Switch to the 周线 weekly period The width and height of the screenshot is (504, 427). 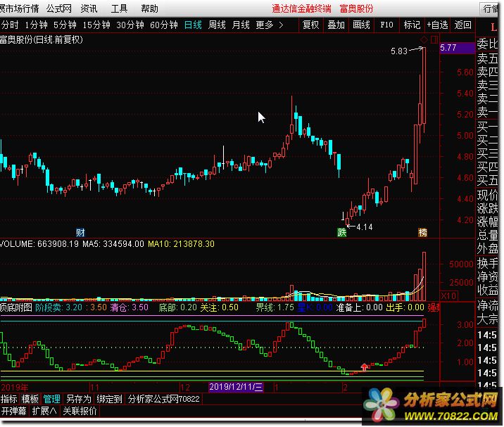[x=217, y=25]
